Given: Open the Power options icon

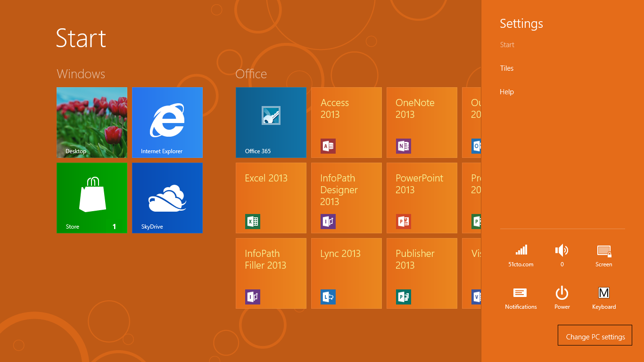Looking at the screenshot, I should (x=562, y=298).
